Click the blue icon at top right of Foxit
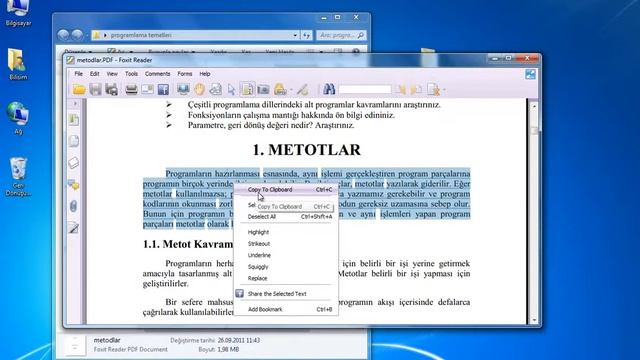Screen dimensions: 640x360 [530, 74]
